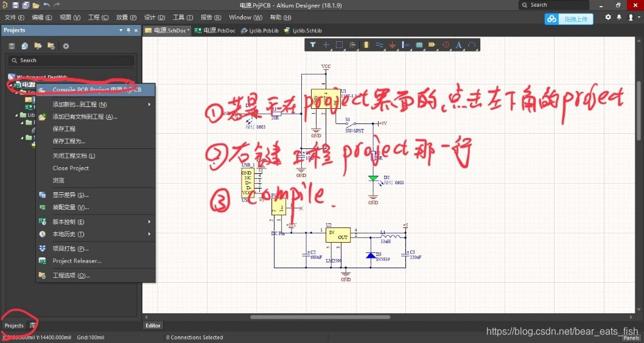The width and height of the screenshot is (644, 343).
Task: Select the place wire tool
Action: (x=379, y=45)
